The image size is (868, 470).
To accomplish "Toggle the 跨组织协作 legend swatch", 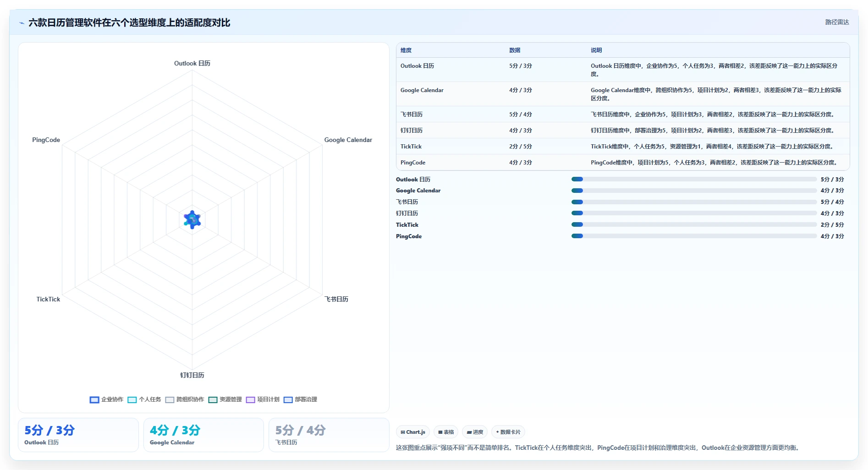I will pyautogui.click(x=170, y=399).
